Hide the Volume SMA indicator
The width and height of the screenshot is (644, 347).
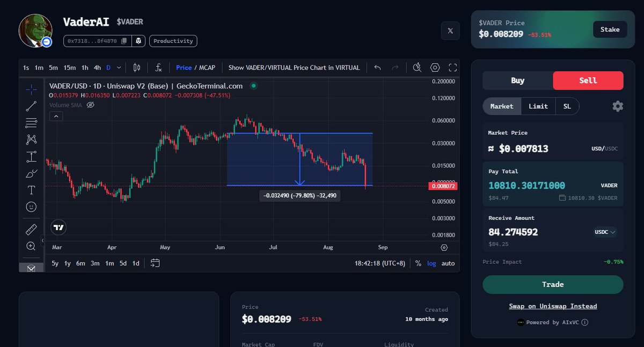click(91, 105)
